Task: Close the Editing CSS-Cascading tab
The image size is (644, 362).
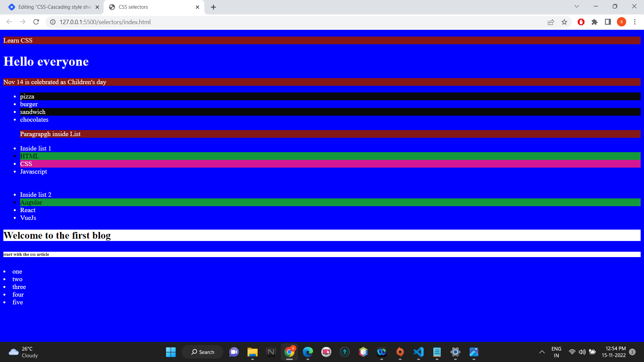Action: tap(97, 7)
